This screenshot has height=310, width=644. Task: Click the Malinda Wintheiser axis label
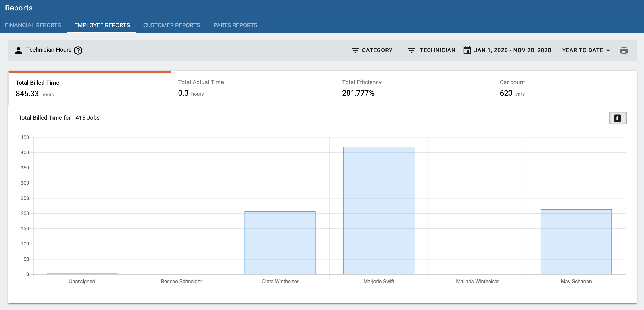click(x=477, y=281)
